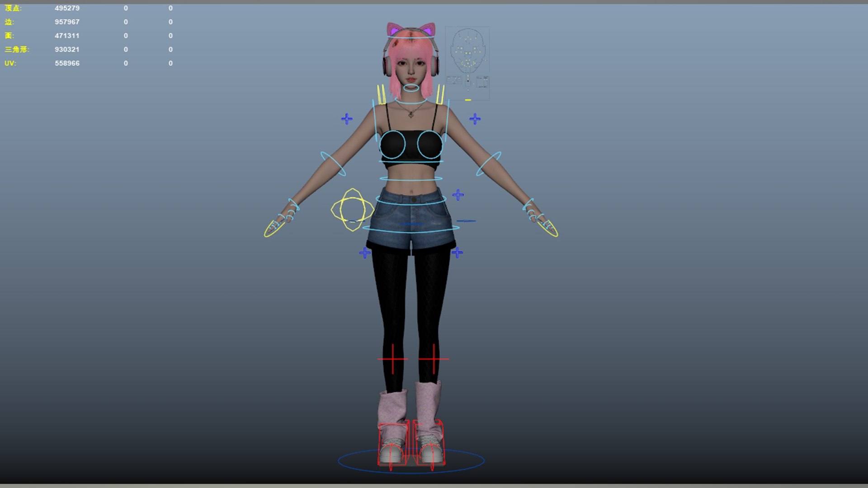Image resolution: width=868 pixels, height=488 pixels.
Task: Click edge count value 957967
Action: point(67,22)
